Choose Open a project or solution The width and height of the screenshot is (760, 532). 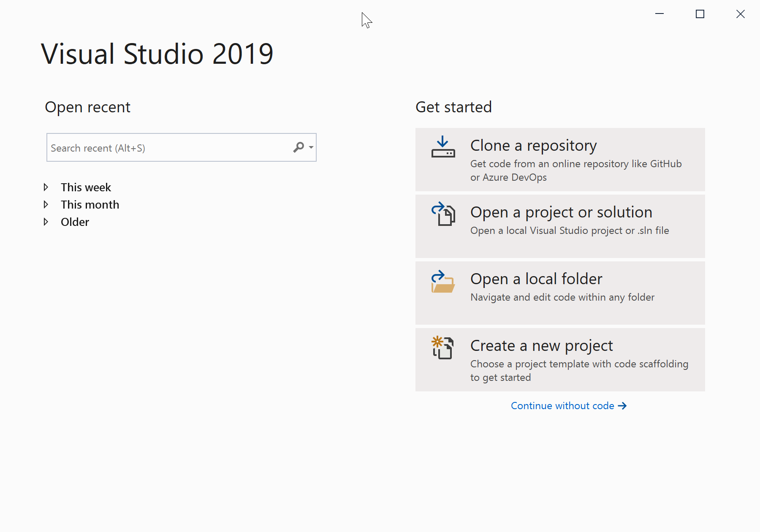560,226
